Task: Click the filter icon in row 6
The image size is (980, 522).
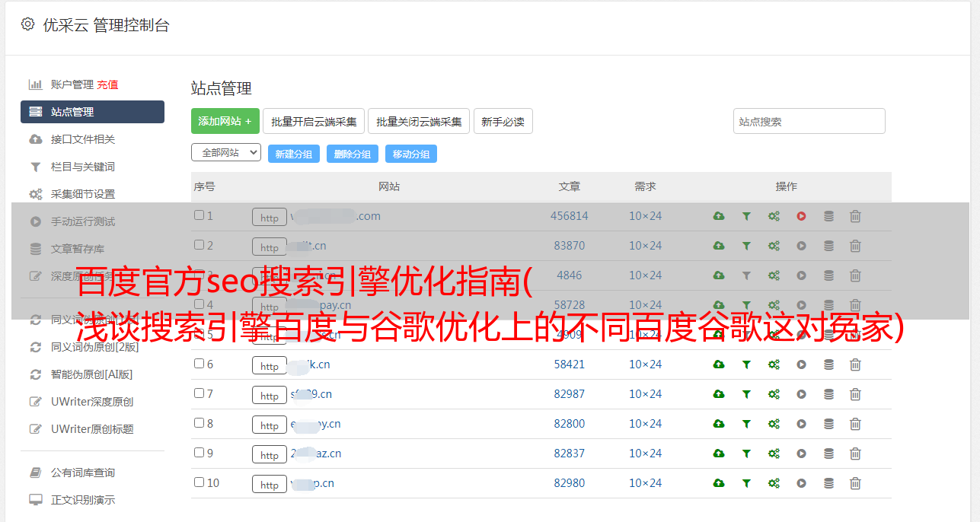Action: [746, 364]
